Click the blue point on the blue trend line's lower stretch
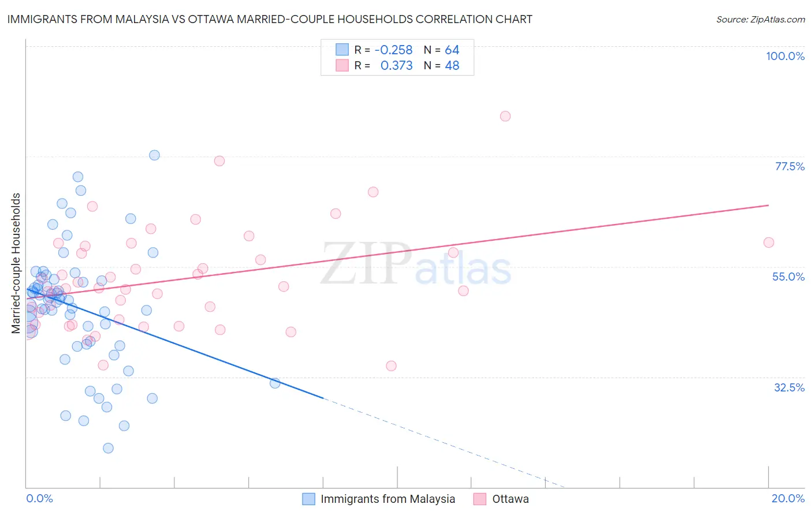 (x=275, y=383)
